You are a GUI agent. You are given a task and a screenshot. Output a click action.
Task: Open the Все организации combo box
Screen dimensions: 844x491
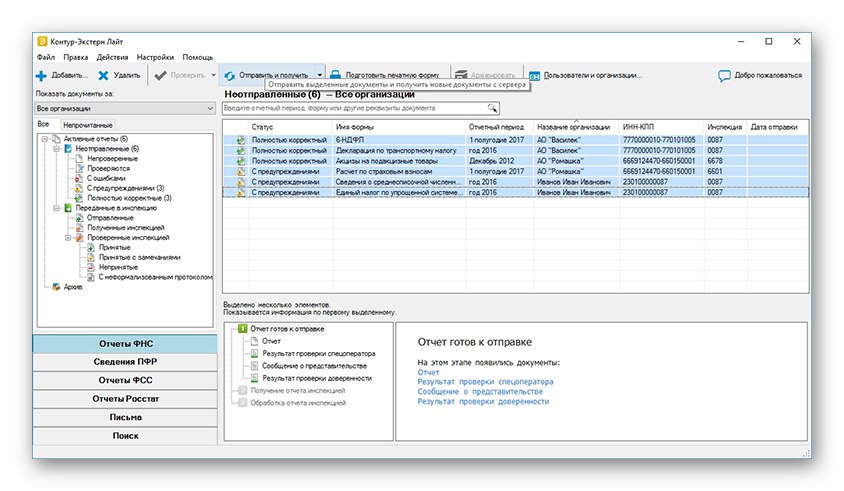click(x=125, y=107)
